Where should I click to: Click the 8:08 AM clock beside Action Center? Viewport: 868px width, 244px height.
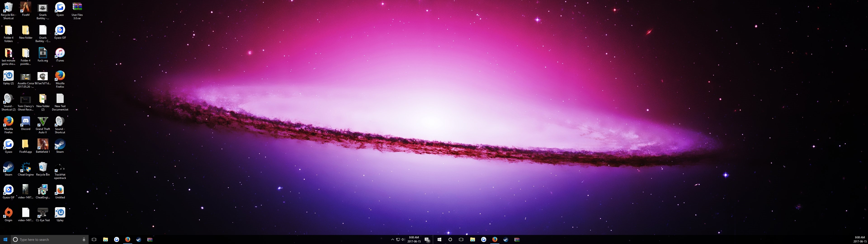414,239
